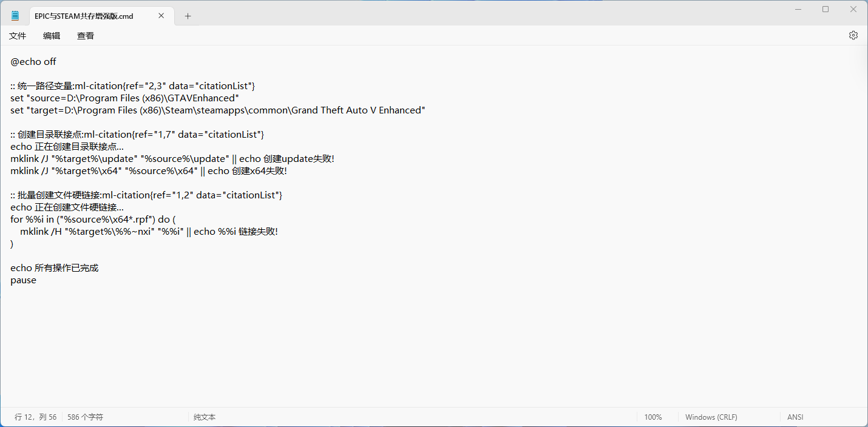
Task: Open the 文件 menu
Action: tap(18, 36)
